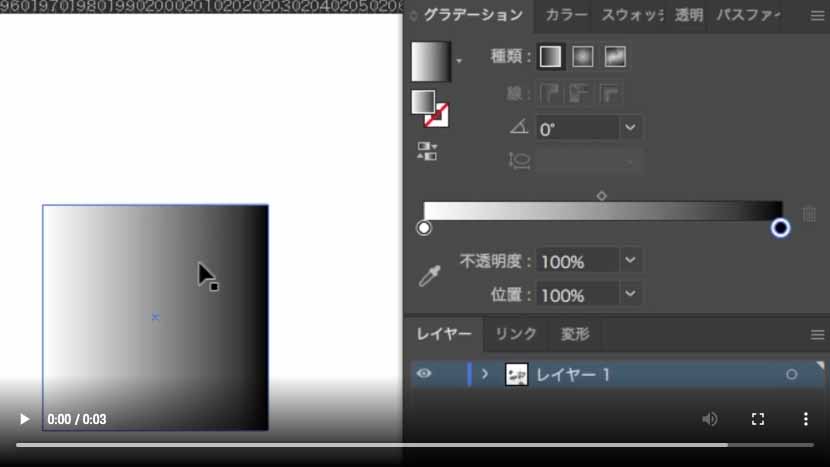Switch to the リンク tab
The width and height of the screenshot is (830, 467).
point(516,334)
